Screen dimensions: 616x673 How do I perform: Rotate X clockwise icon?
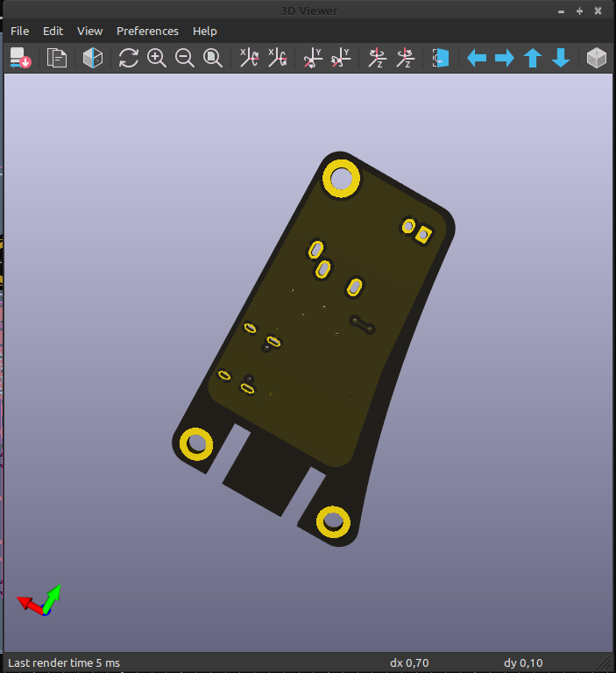pos(249,58)
